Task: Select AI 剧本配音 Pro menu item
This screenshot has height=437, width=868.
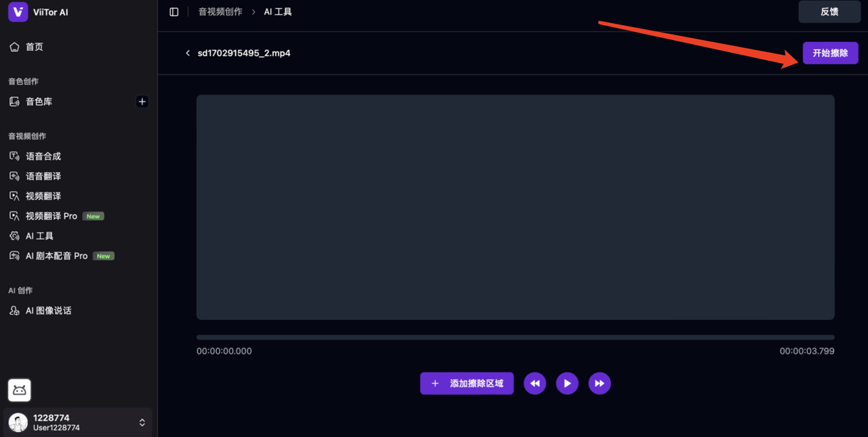Action: tap(56, 256)
